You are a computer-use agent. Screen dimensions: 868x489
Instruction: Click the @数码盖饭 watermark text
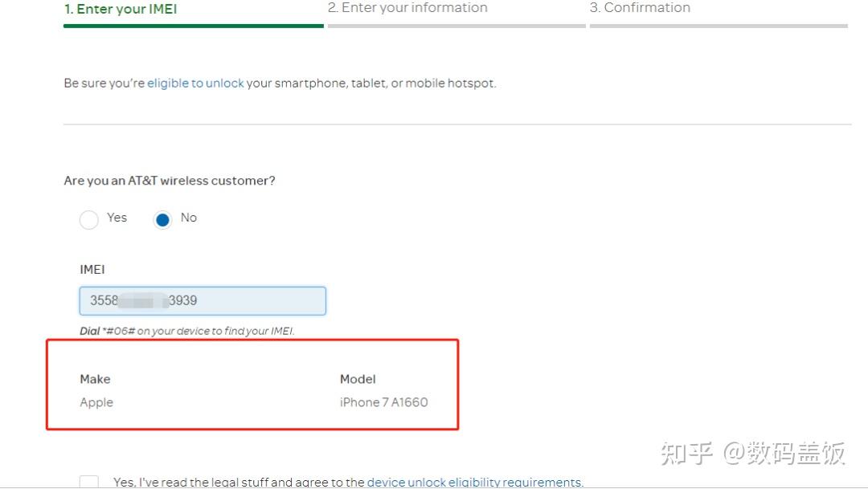click(784, 454)
